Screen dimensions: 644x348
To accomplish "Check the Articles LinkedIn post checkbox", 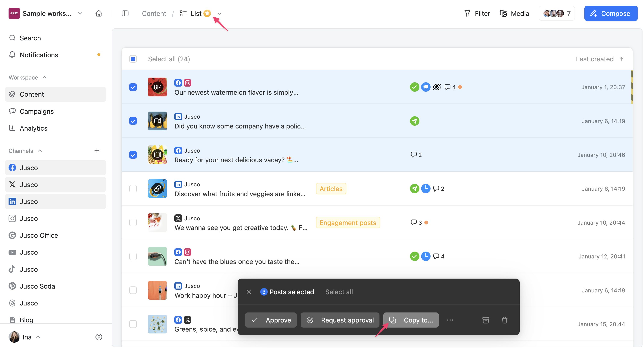I will [x=133, y=189].
